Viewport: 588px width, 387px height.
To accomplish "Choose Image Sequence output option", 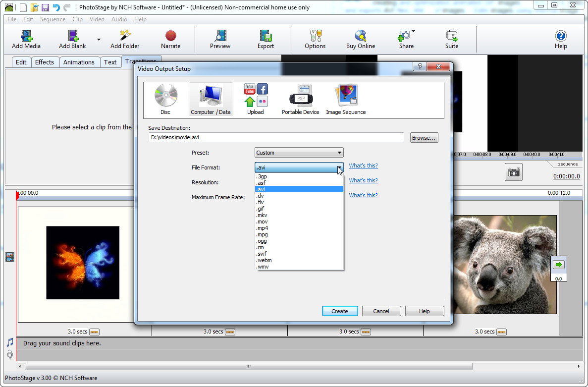I will 346,99.
